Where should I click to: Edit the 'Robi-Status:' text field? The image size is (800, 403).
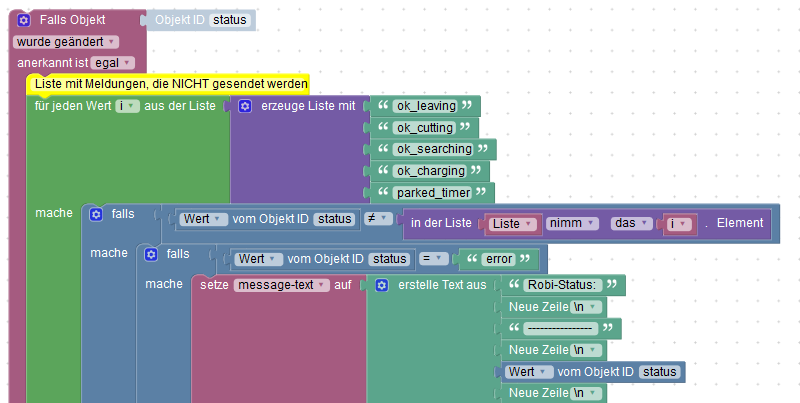tap(562, 285)
